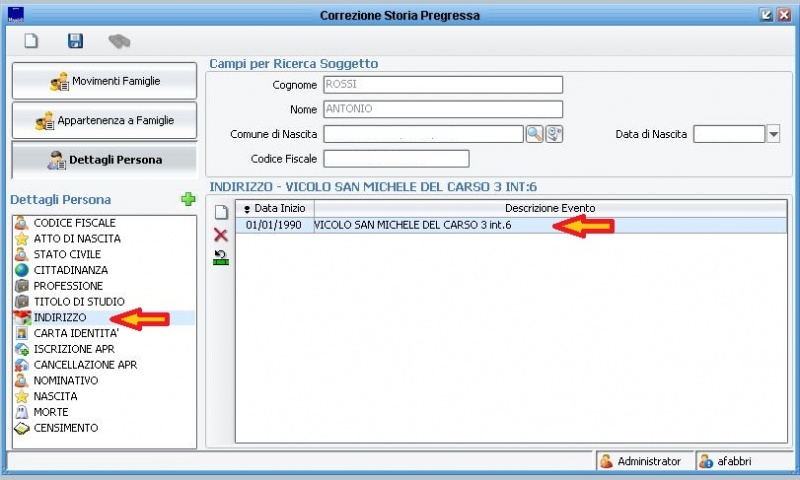Click the CODICE FISCALE list icon

point(21,223)
